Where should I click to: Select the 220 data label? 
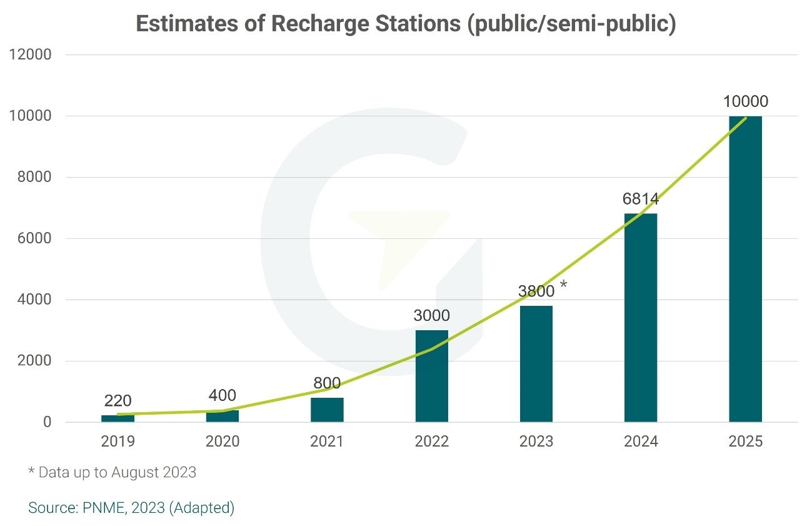click(118, 400)
